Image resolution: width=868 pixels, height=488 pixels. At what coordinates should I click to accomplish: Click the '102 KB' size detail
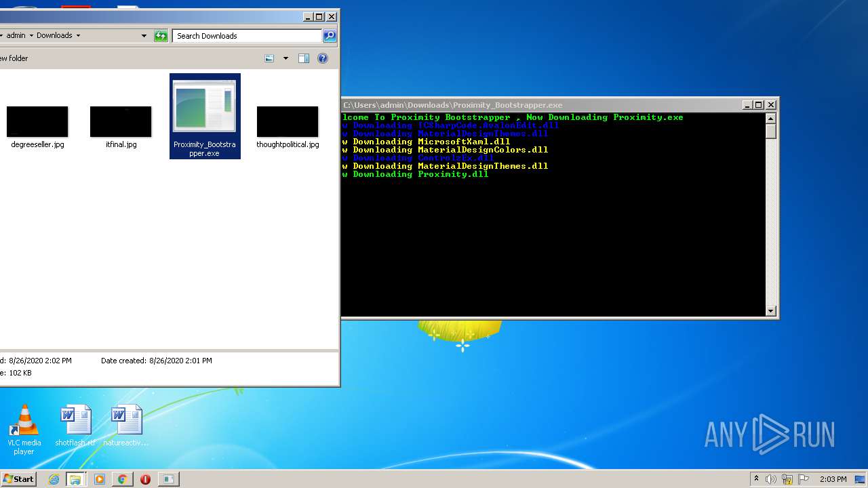click(x=20, y=373)
